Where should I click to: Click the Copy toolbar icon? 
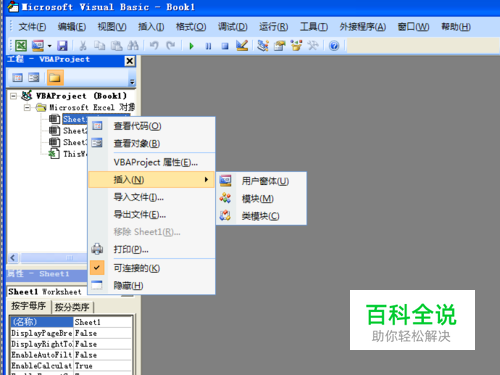click(x=99, y=46)
